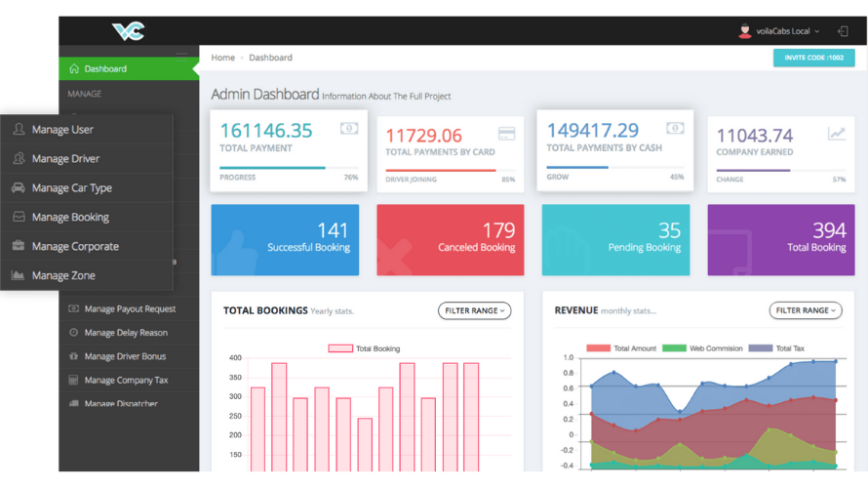This screenshot has height=488, width=868.
Task: Select Dashboard in the sidebar
Action: 129,68
